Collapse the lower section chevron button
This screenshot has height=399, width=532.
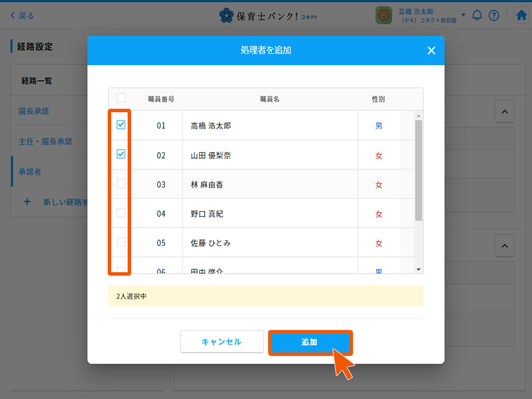[x=505, y=246]
